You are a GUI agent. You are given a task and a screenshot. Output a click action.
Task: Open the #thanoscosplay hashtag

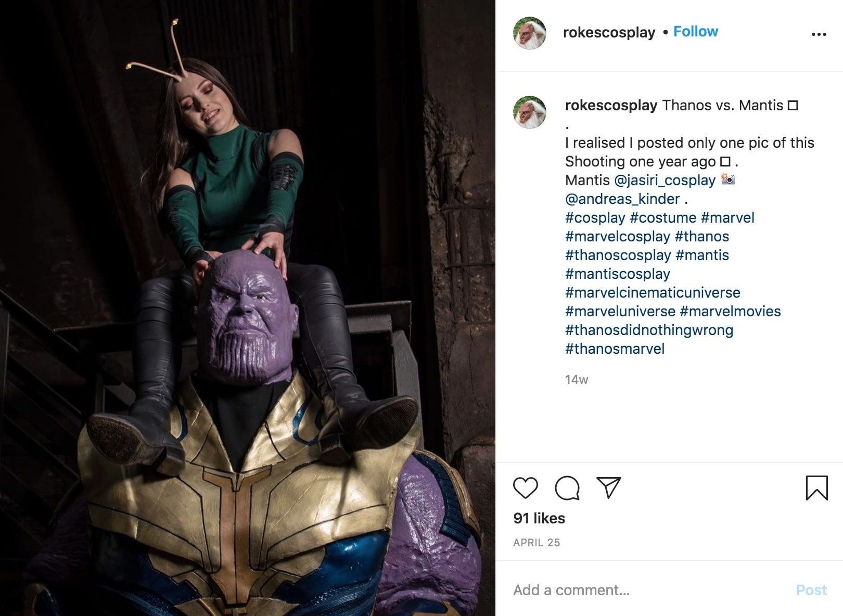[618, 255]
